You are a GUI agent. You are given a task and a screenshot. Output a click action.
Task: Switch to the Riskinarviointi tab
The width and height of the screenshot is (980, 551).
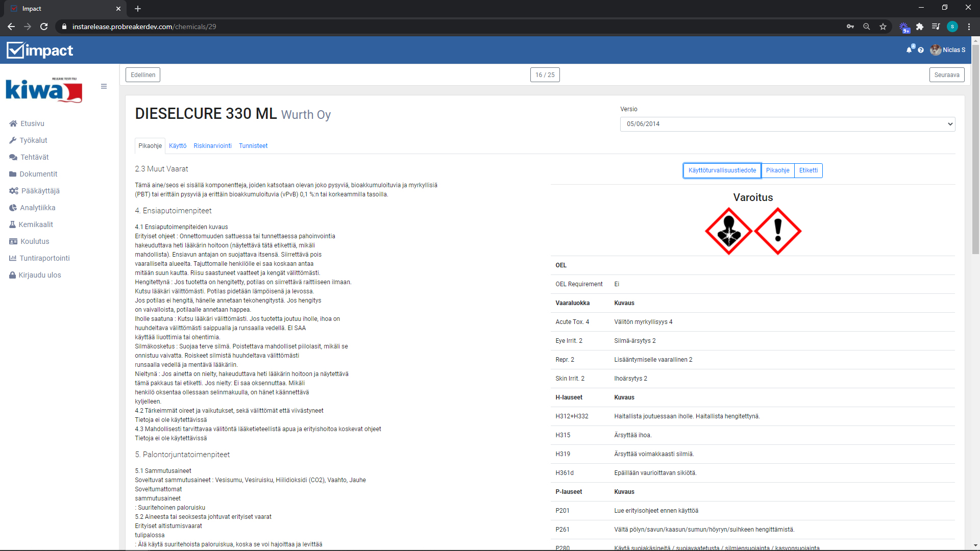(x=212, y=146)
